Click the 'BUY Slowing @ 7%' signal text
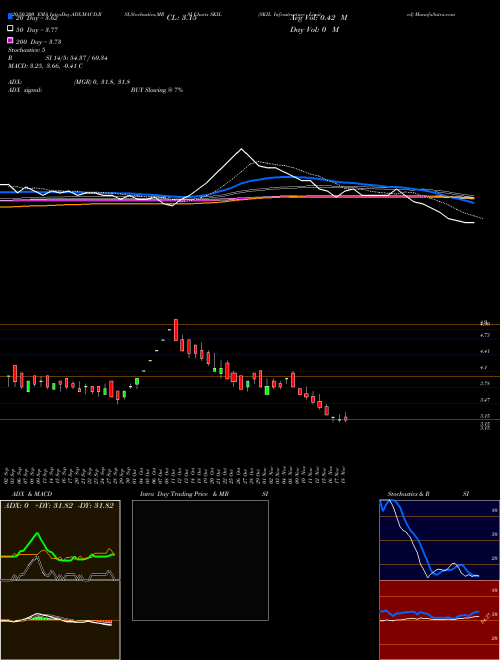Image resolution: width=500 pixels, height=660 pixels. 157,90
